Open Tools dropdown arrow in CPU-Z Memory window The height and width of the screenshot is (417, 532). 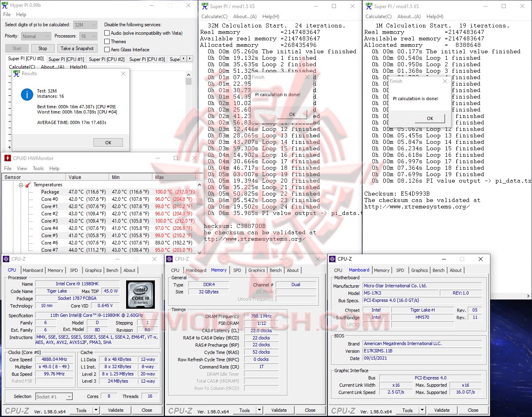pyautogui.click(x=259, y=410)
